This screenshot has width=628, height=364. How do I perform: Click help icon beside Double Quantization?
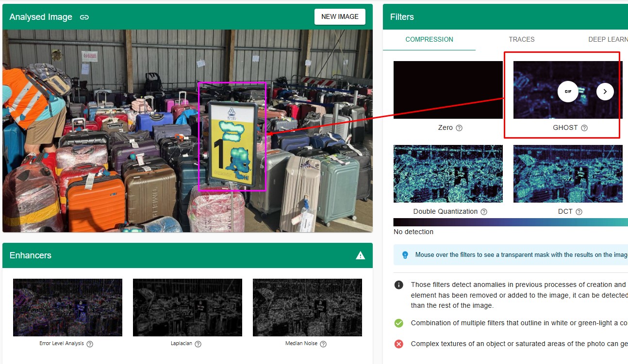pyautogui.click(x=484, y=212)
